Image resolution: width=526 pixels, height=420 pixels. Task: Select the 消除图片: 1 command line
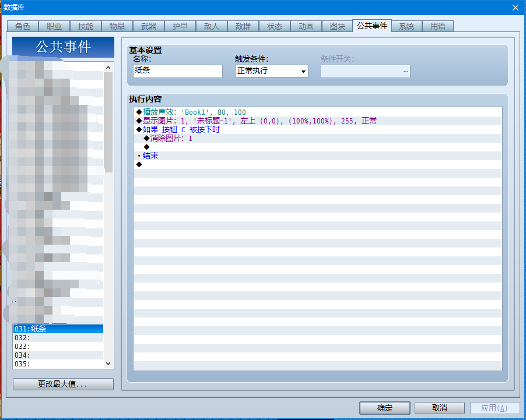pyautogui.click(x=318, y=138)
